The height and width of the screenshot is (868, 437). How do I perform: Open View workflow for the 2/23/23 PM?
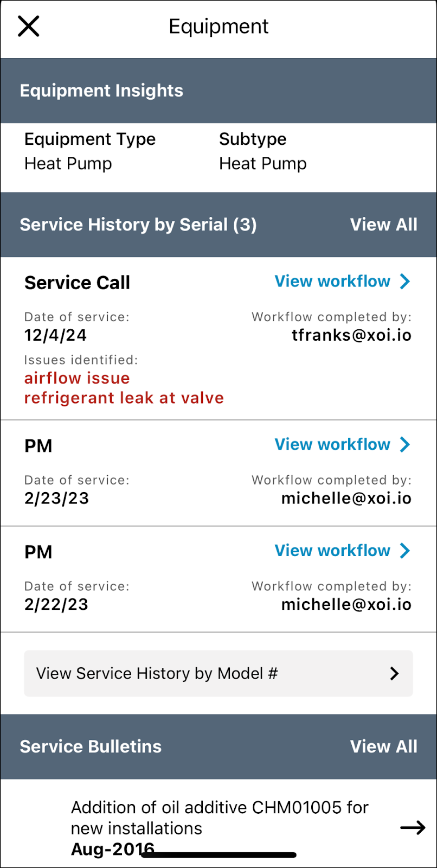(332, 445)
